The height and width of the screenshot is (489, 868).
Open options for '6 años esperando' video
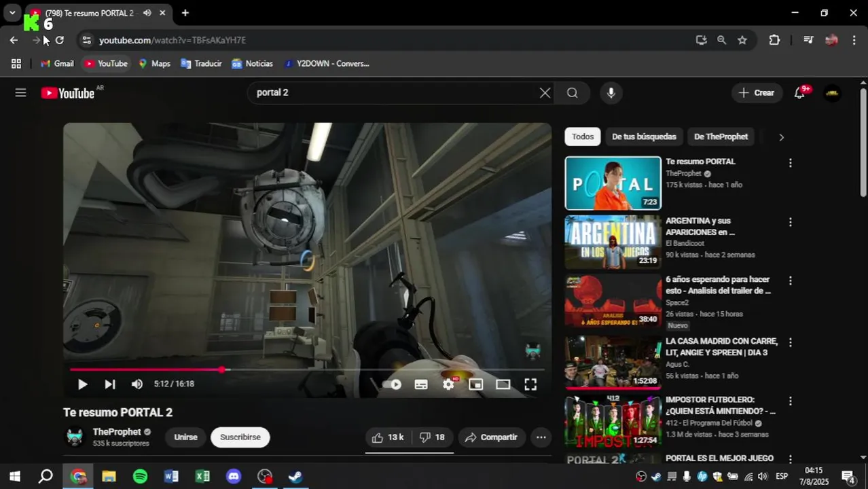click(790, 280)
